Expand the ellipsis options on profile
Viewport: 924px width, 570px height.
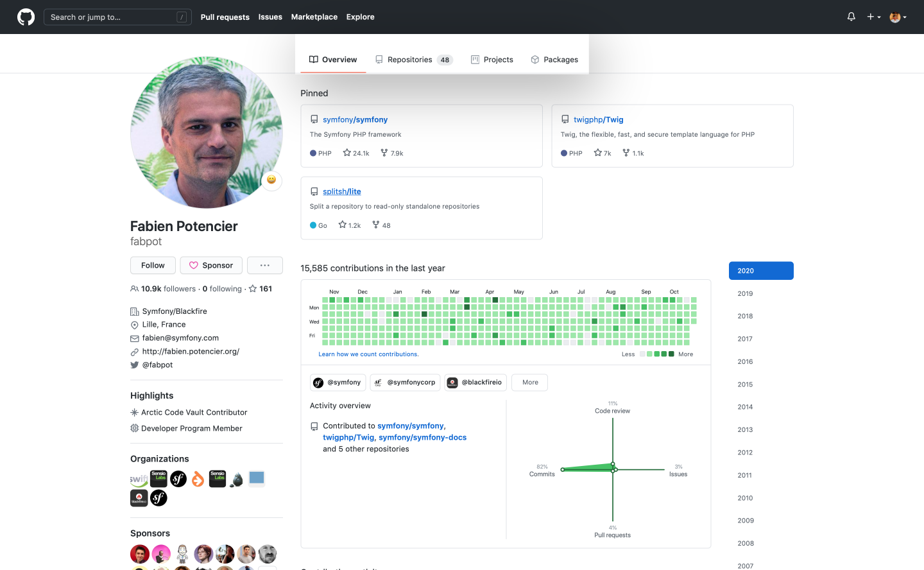[x=264, y=265]
